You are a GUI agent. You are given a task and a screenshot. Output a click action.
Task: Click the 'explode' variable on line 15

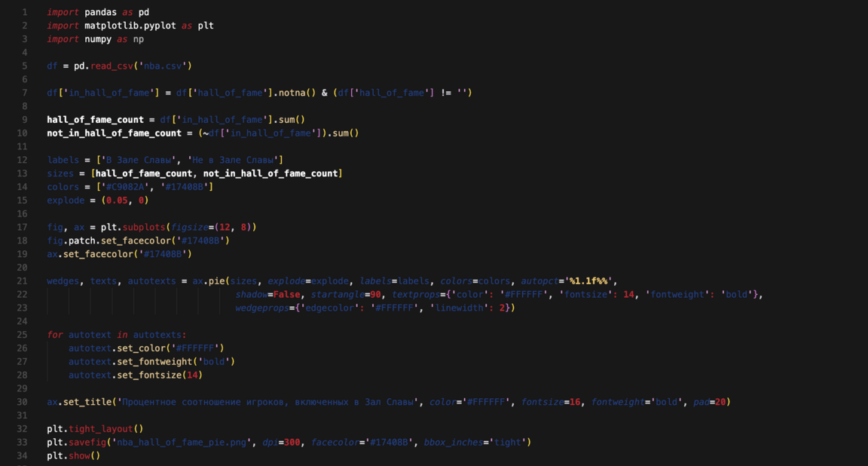pos(66,201)
